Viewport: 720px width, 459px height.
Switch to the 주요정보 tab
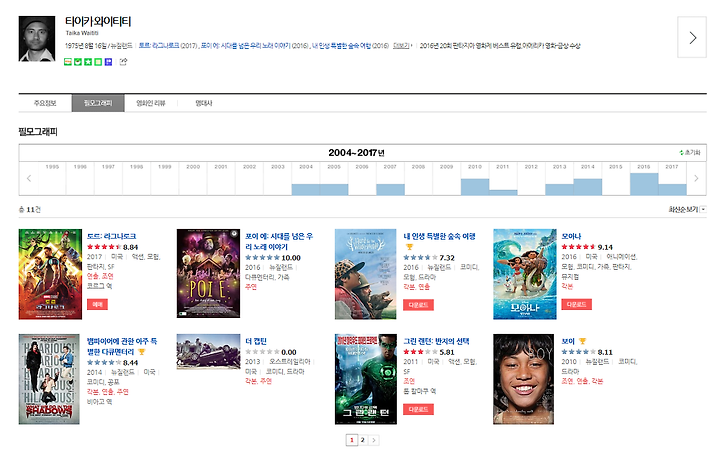[x=45, y=103]
